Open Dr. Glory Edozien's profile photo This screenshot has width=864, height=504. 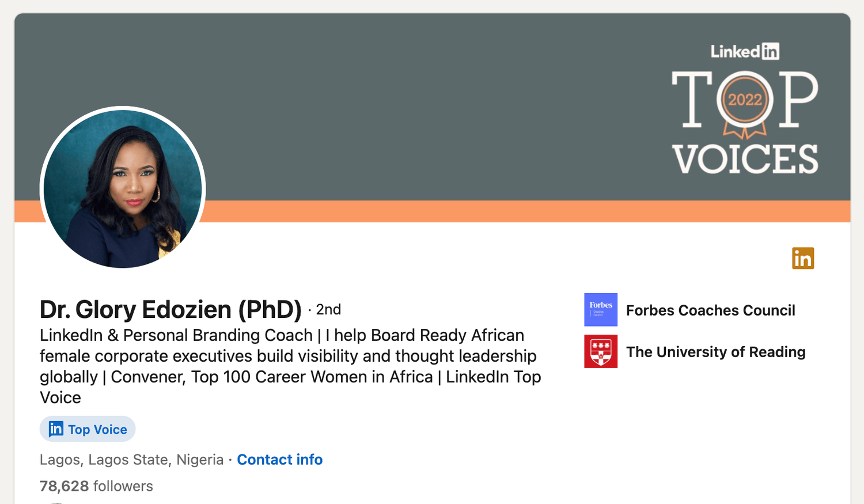coord(123,188)
